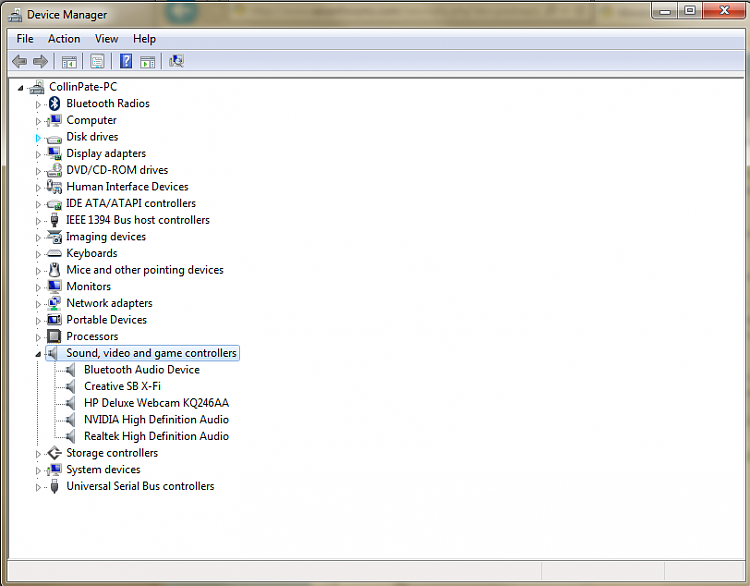Click the Disk drives icon
The height and width of the screenshot is (586, 750).
(55, 139)
